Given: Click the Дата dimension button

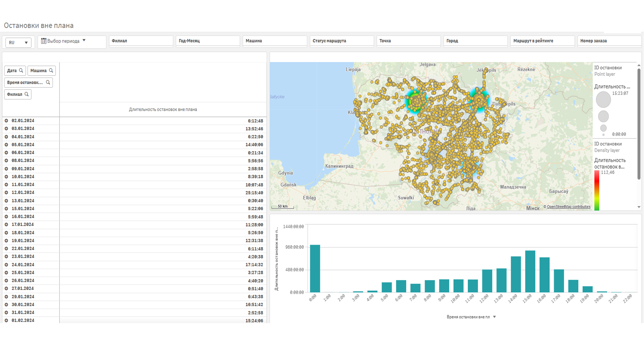Looking at the screenshot, I should (15, 70).
